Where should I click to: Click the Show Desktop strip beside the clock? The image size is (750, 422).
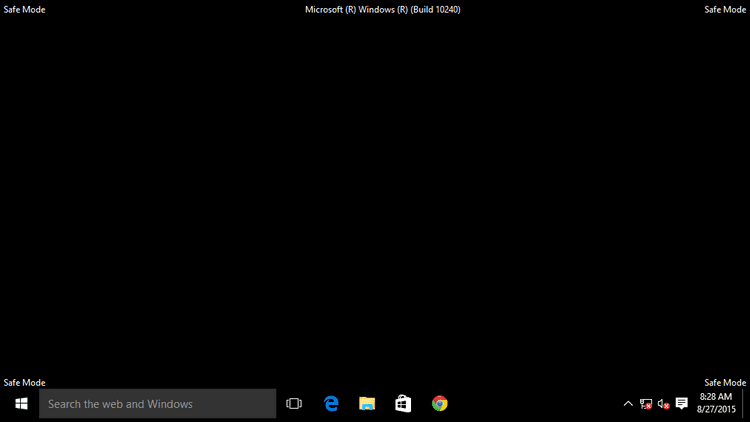(x=746, y=404)
